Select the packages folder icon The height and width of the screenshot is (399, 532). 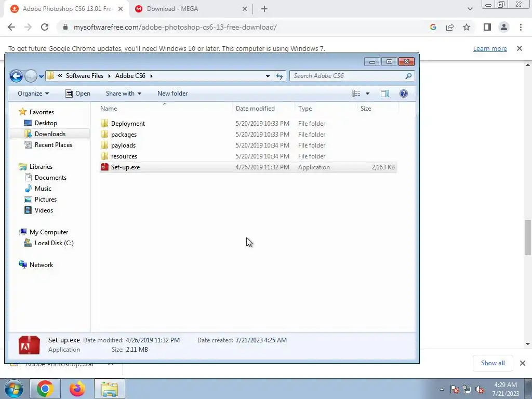point(104,134)
